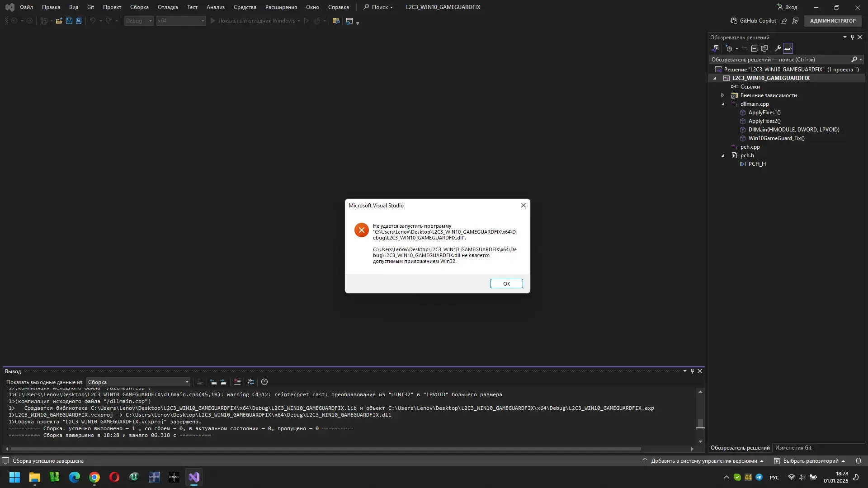The image size is (868, 488).
Task: Click Go to Previous Message icon in Output
Action: pyautogui.click(x=213, y=382)
